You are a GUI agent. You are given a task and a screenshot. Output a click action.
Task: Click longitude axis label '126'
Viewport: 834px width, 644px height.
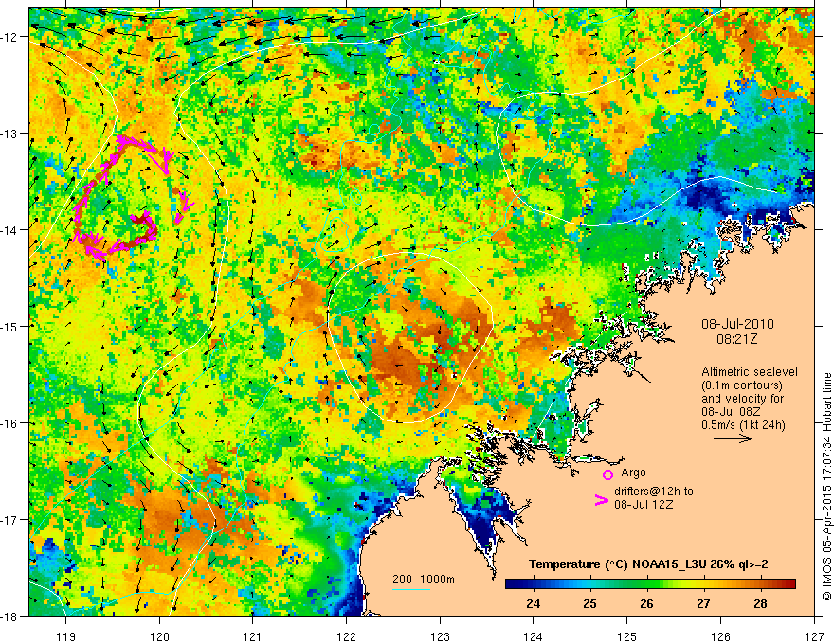tap(720, 636)
